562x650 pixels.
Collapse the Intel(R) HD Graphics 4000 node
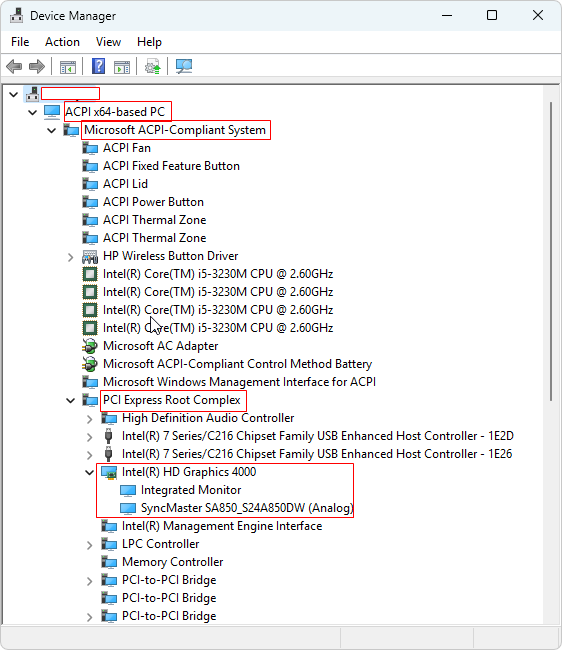(x=90, y=472)
